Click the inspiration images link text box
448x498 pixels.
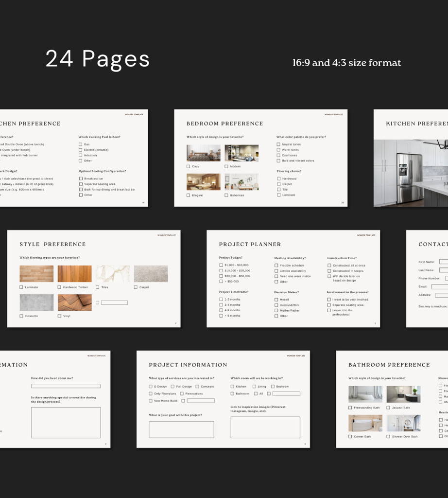click(265, 427)
